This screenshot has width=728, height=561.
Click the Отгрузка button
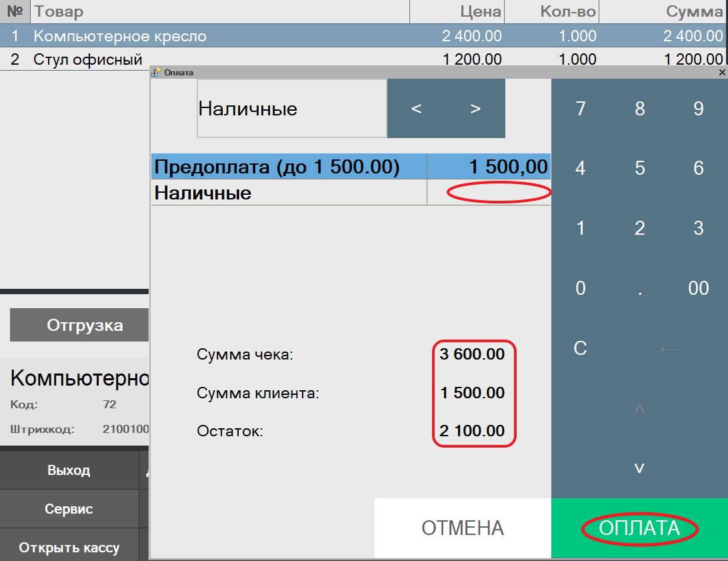[79, 325]
